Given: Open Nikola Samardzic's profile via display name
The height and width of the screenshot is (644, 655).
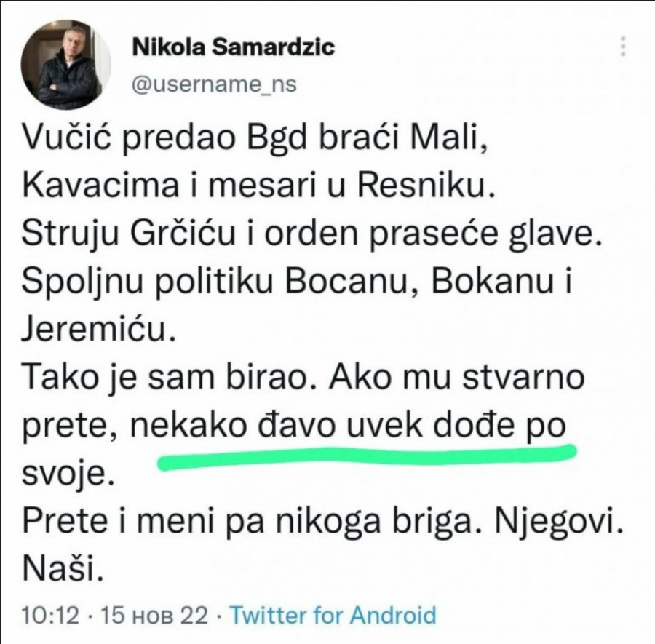Looking at the screenshot, I should coord(231,48).
